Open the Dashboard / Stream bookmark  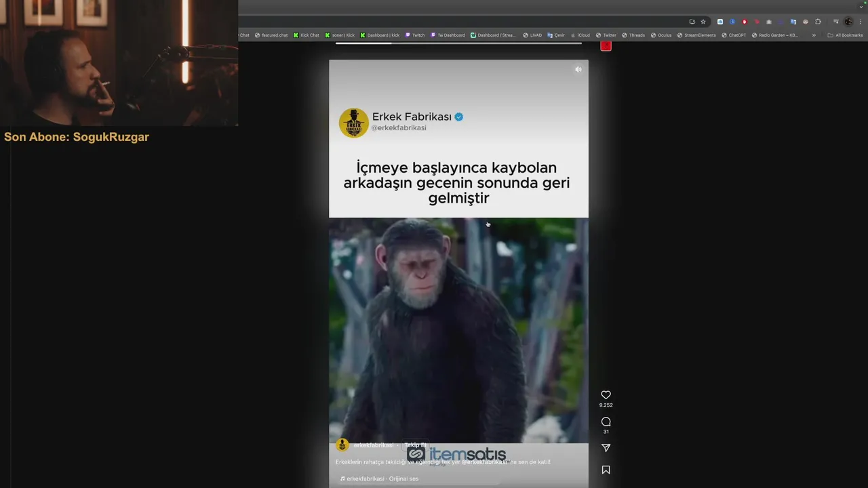[493, 35]
